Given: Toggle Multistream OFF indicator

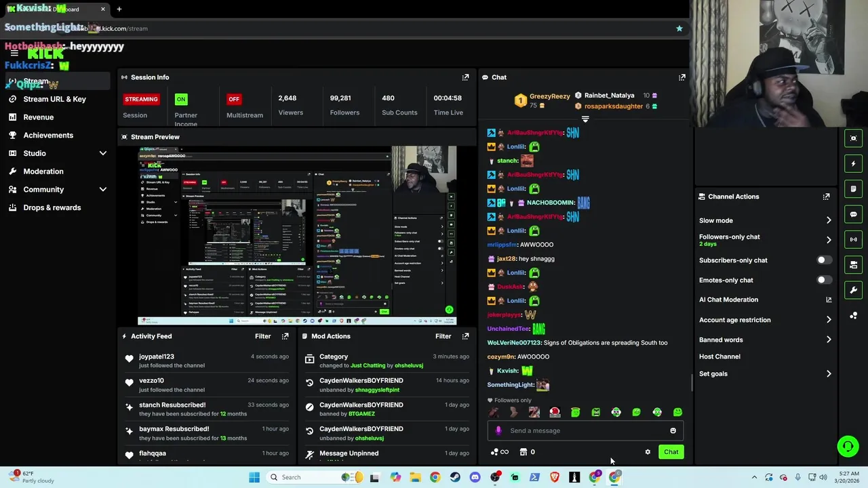Looking at the screenshot, I should (234, 99).
